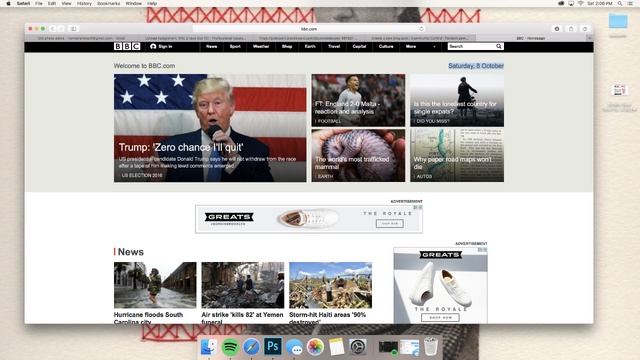Image resolution: width=640 pixels, height=360 pixels.
Task: Open Finder from the Dock
Action: coord(209,347)
